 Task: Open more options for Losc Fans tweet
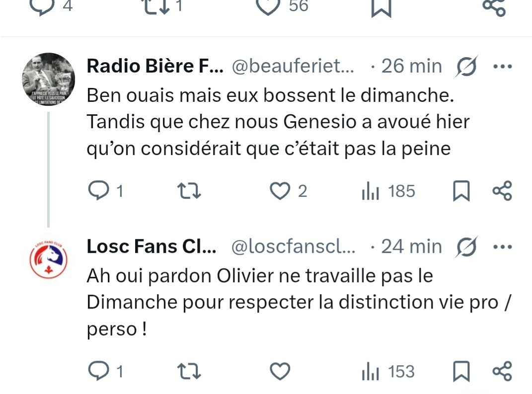tap(502, 246)
